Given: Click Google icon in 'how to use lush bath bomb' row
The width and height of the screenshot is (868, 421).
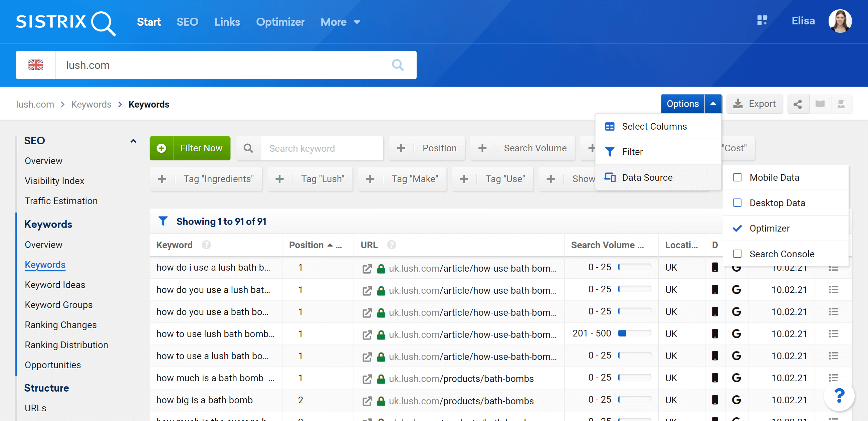Looking at the screenshot, I should [x=736, y=334].
